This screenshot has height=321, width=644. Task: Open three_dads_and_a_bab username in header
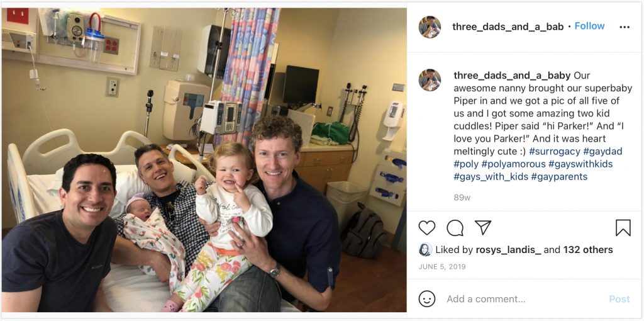[x=508, y=26]
